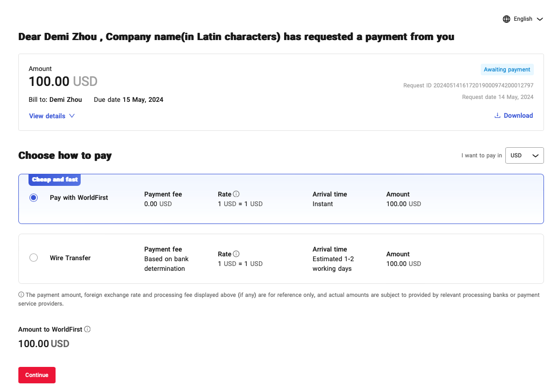Click Rate info icon in WorldFirst option

pos(236,194)
